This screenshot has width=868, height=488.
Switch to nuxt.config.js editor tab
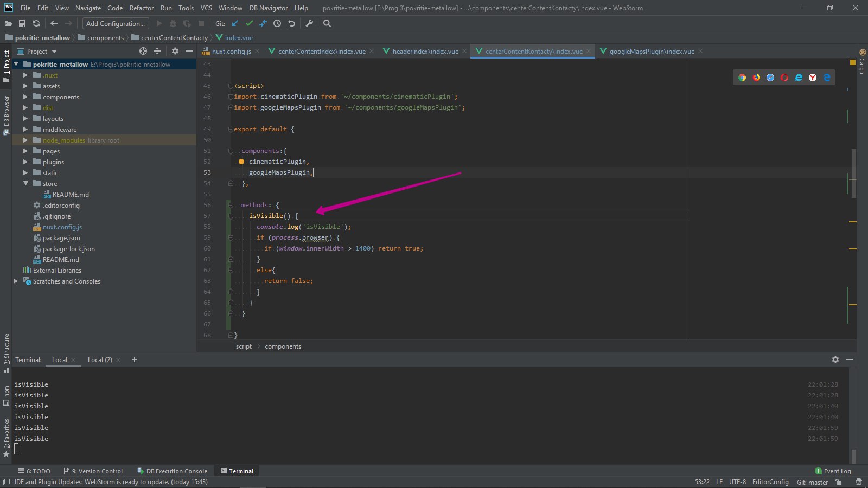pos(227,52)
